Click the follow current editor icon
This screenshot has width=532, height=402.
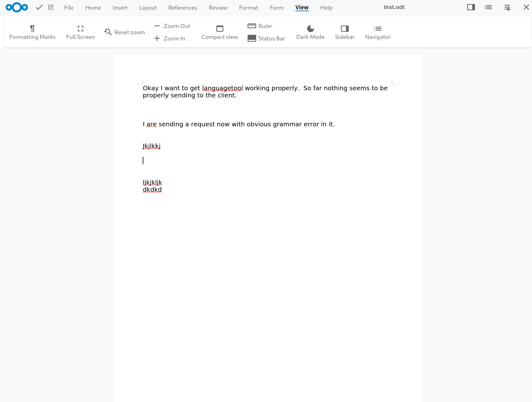(507, 7)
